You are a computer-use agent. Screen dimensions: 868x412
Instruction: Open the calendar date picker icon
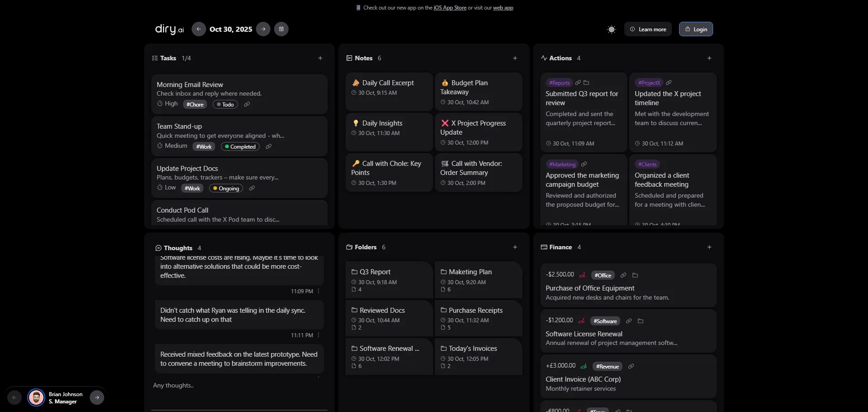pyautogui.click(x=281, y=29)
